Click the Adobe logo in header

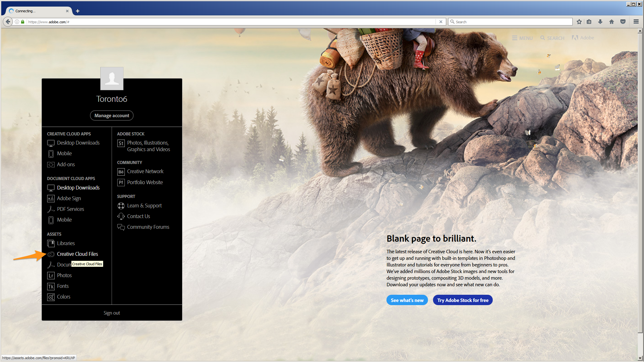583,38
